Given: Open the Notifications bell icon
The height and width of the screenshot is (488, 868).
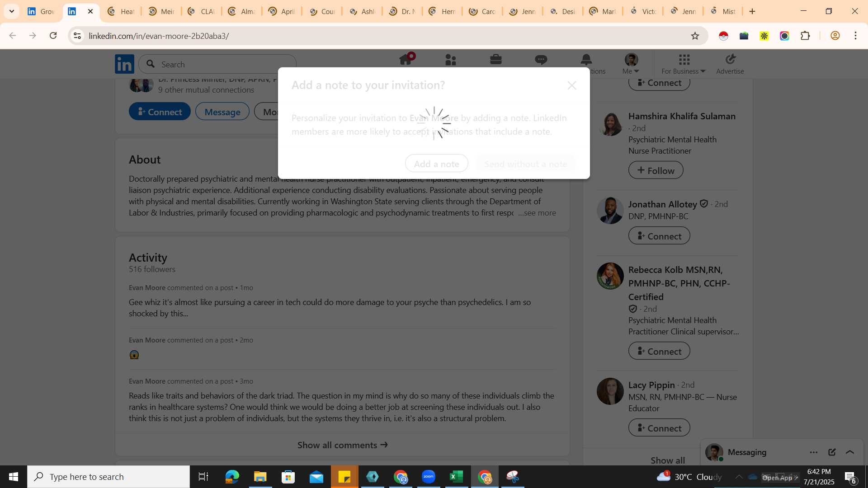Looking at the screenshot, I should [586, 60].
